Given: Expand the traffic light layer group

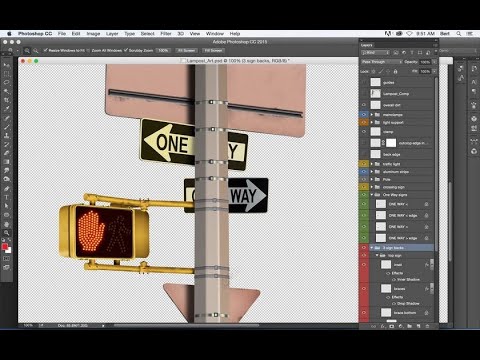Looking at the screenshot, I should 372,164.
